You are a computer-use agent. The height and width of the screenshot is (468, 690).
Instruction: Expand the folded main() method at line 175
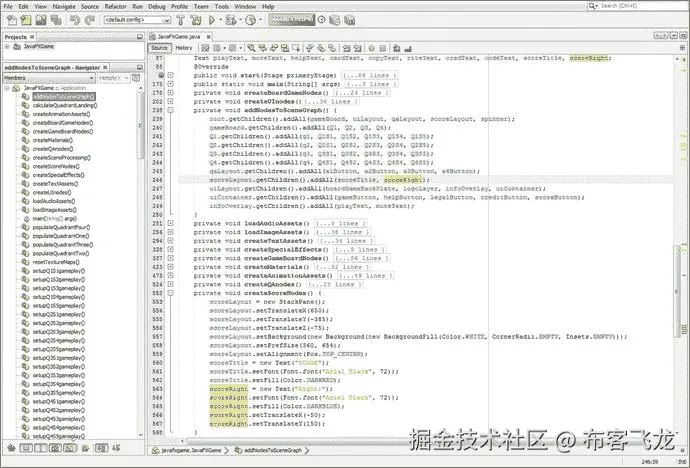point(170,84)
